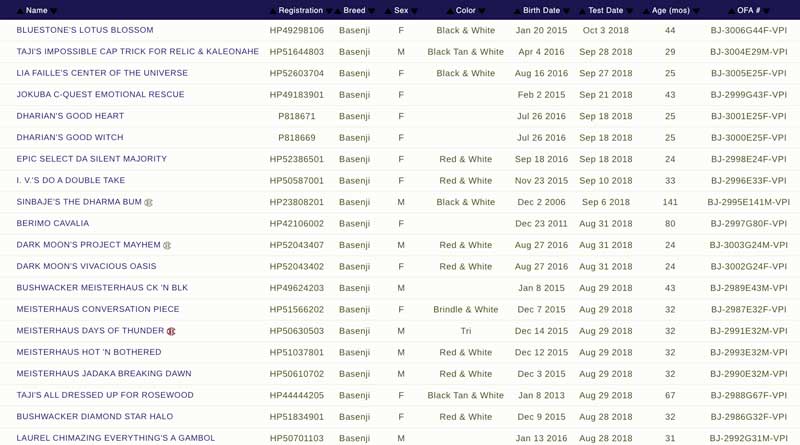The width and height of the screenshot is (800, 445).
Task: Sort OFA # column ascending with up arrow
Action: tap(732, 11)
